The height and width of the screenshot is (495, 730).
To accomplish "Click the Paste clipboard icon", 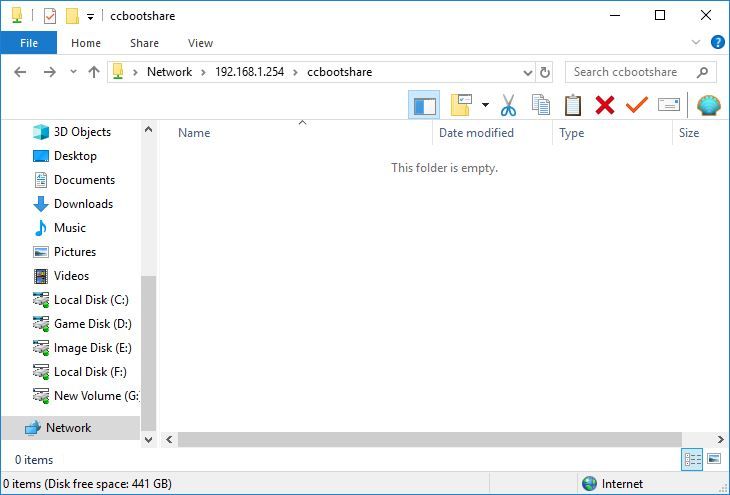I will [x=573, y=105].
